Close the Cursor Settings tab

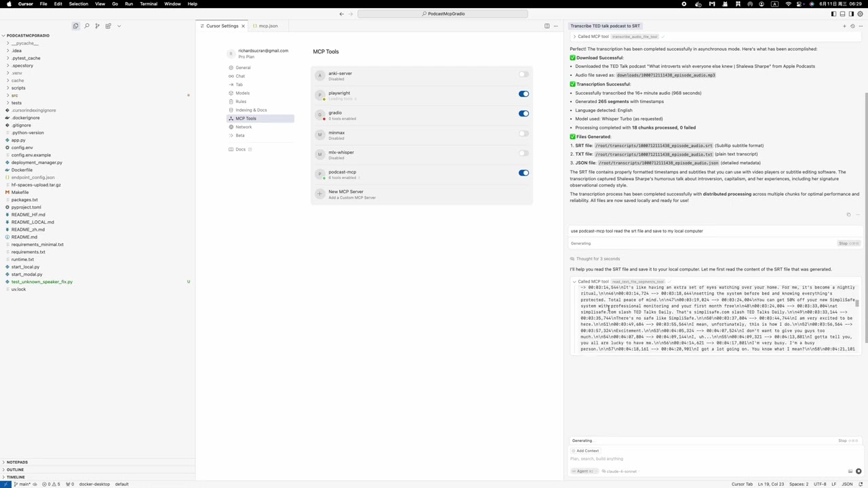click(243, 26)
